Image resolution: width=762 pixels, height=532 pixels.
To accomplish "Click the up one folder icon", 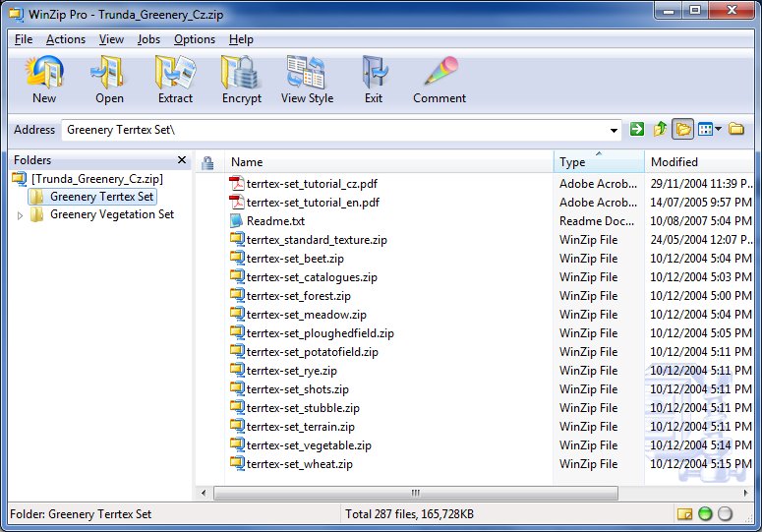I will click(660, 129).
